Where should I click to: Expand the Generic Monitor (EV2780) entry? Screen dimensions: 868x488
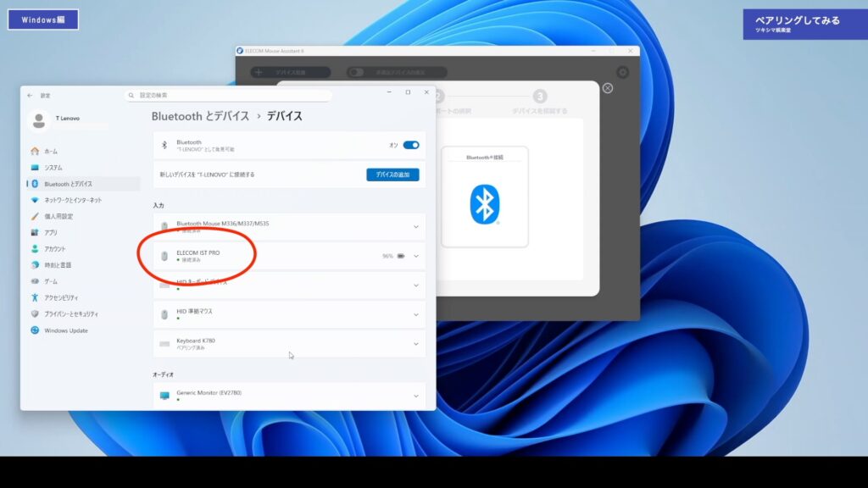point(415,396)
